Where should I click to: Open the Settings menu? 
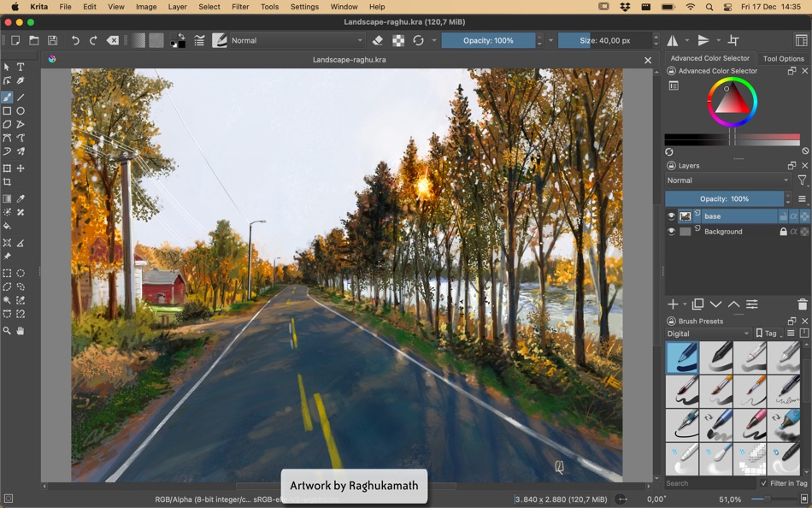(304, 7)
